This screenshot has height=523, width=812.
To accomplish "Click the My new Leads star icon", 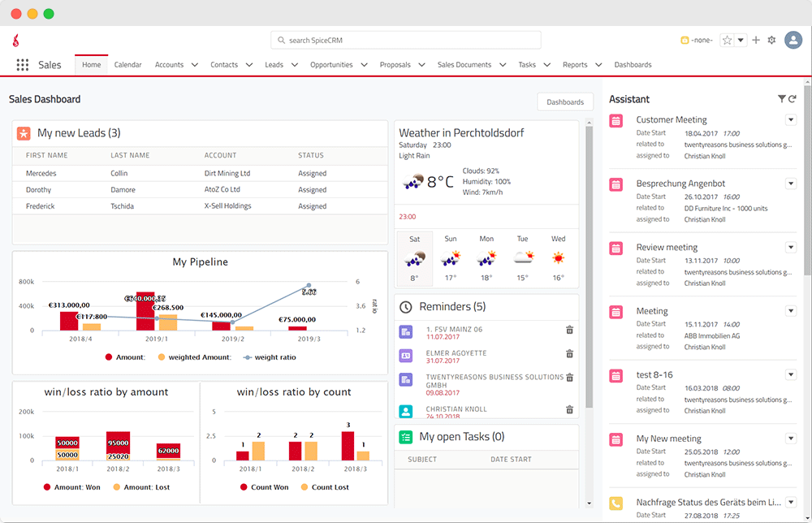I will (x=24, y=133).
